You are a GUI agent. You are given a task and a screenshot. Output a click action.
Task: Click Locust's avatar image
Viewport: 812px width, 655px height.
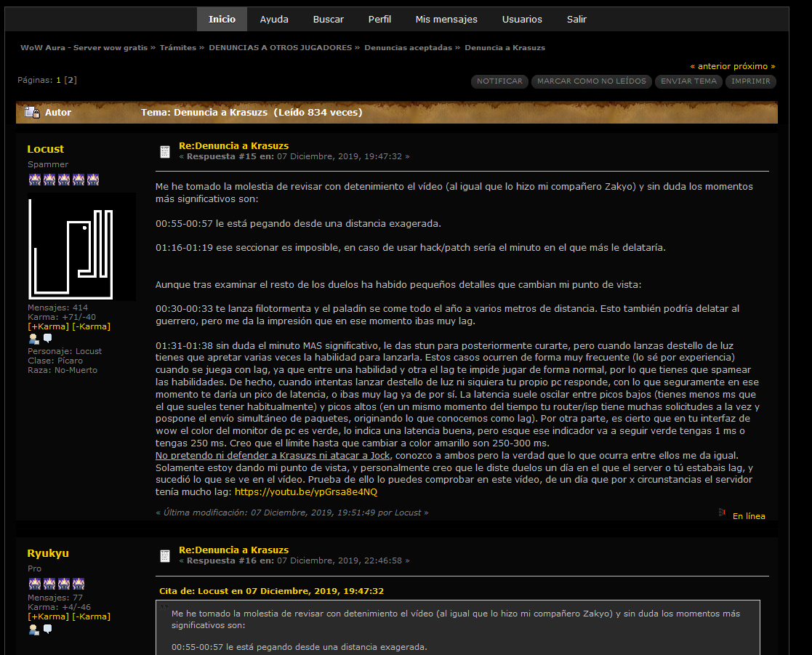(82, 247)
